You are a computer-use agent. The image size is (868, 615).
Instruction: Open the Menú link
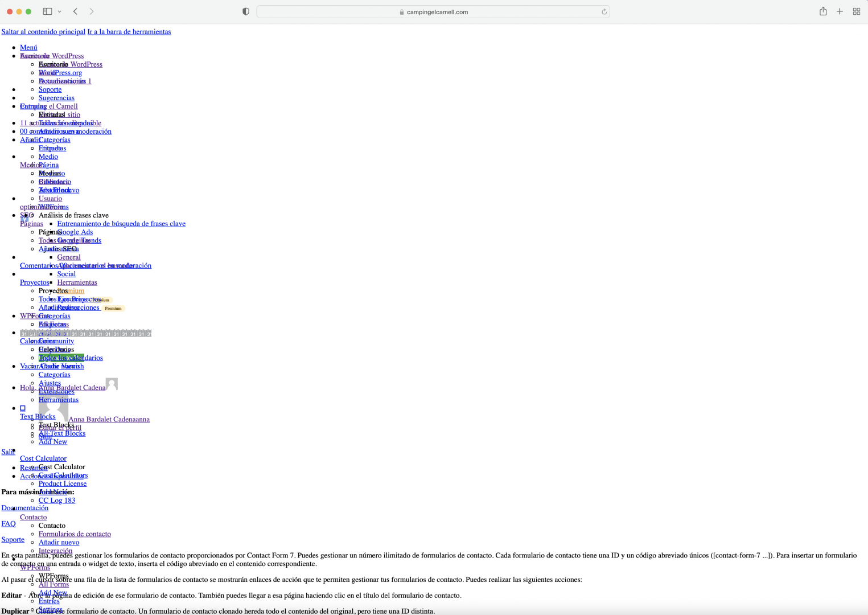point(28,47)
